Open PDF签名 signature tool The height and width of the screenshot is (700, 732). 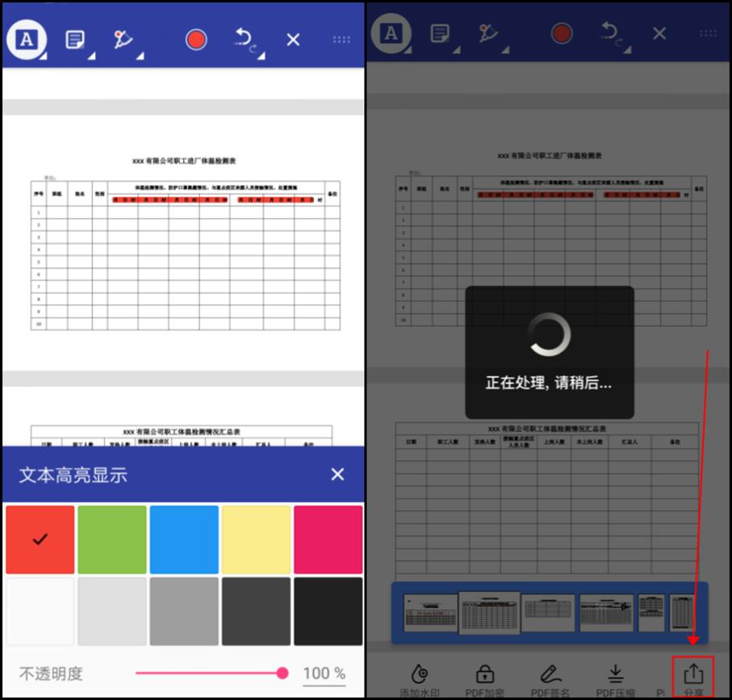(x=550, y=680)
